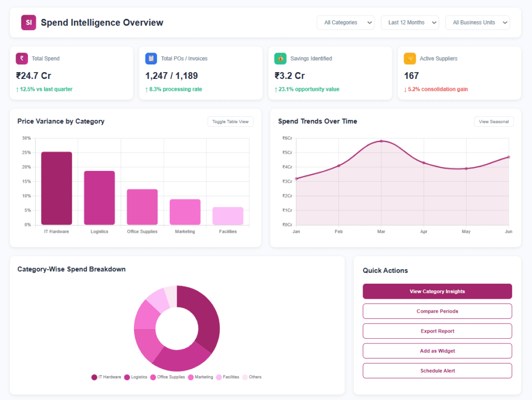This screenshot has width=532, height=400.
Task: Expand the Last 12 Months dropdown
Action: pyautogui.click(x=409, y=22)
